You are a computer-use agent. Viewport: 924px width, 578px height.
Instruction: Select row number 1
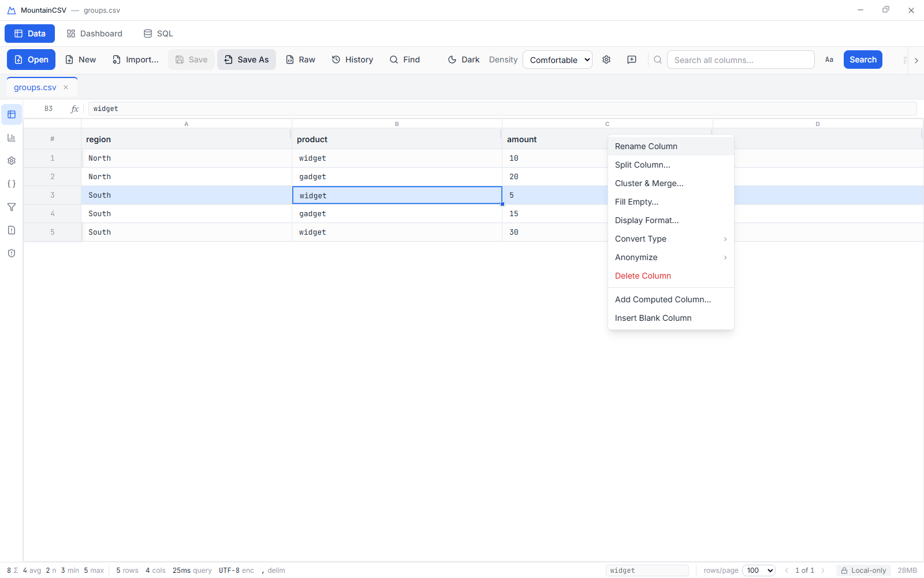tap(53, 158)
